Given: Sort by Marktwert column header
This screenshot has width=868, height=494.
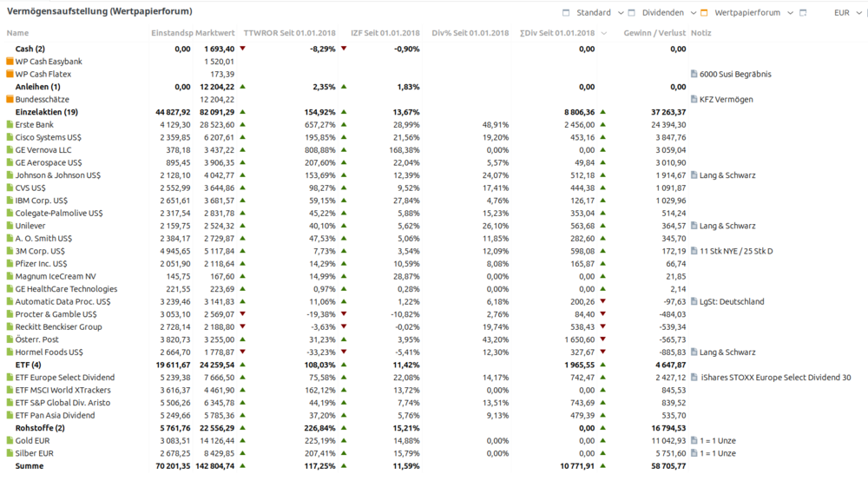Looking at the screenshot, I should pos(215,33).
